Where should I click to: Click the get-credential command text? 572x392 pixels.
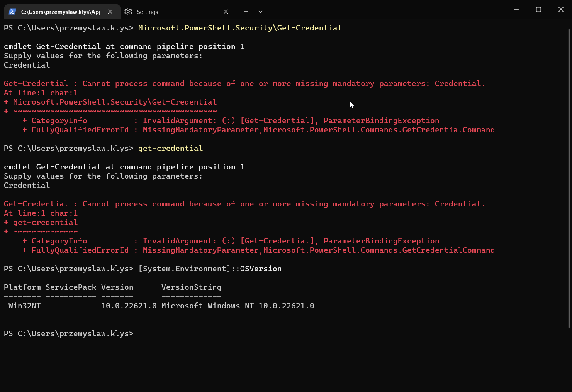click(170, 148)
